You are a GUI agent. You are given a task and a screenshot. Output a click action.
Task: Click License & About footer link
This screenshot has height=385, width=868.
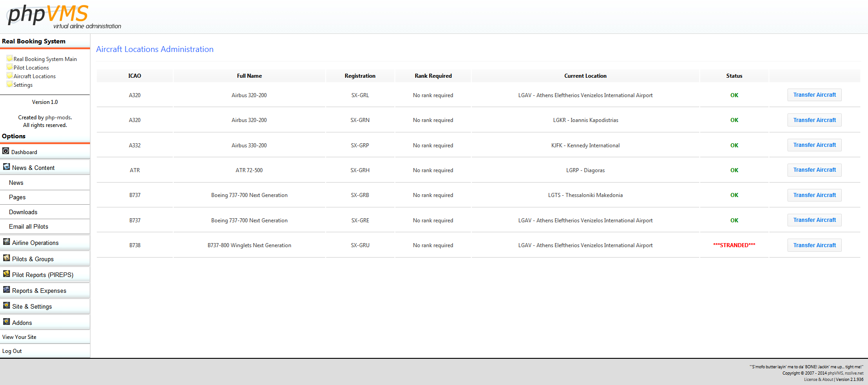[819, 380]
